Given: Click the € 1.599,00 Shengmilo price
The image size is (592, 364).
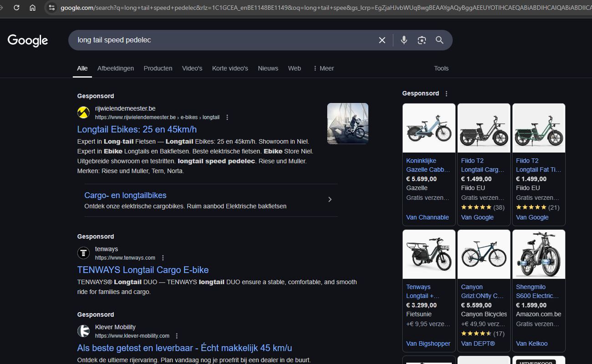Looking at the screenshot, I should pyautogui.click(x=531, y=305).
